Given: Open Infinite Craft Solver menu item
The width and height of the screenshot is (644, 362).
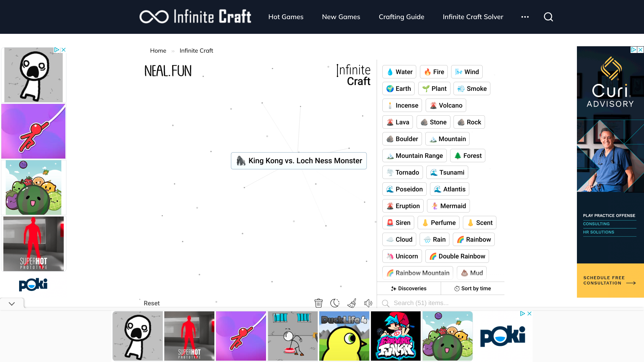Looking at the screenshot, I should coord(473,17).
